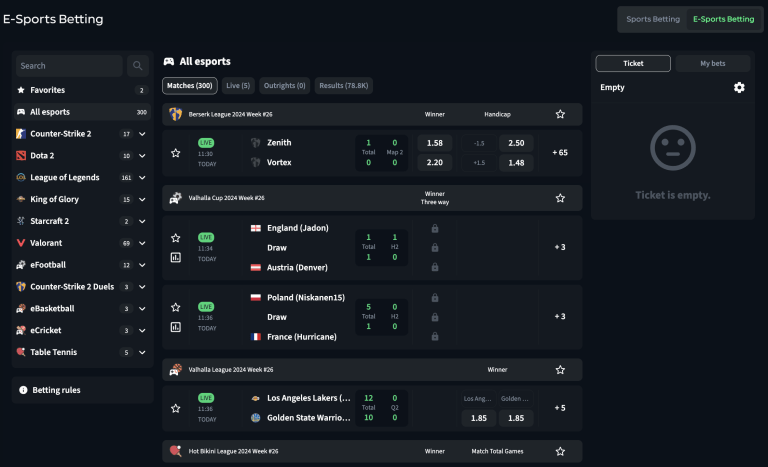The height and width of the screenshot is (467, 768).
Task: Click the search magnifier icon
Action: point(138,66)
